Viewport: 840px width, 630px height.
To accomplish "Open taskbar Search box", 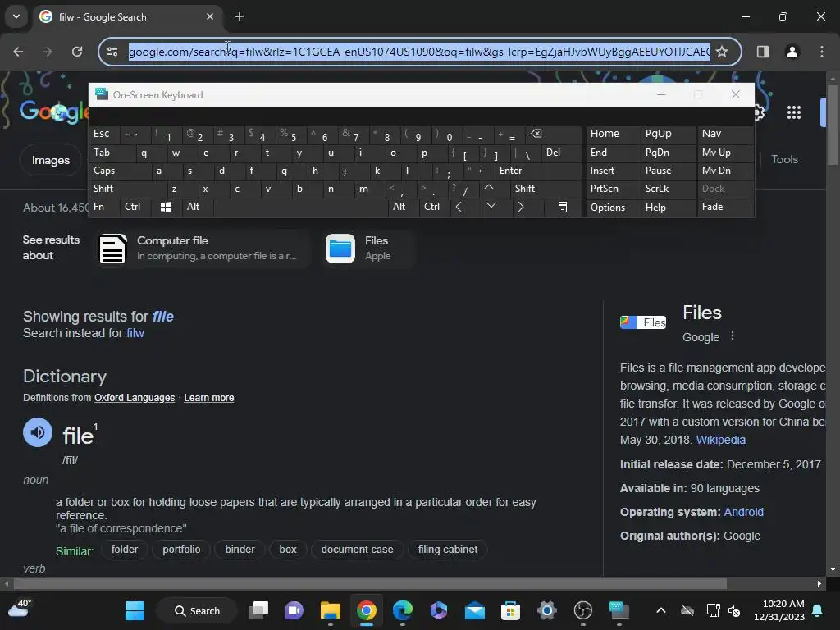I will click(197, 610).
